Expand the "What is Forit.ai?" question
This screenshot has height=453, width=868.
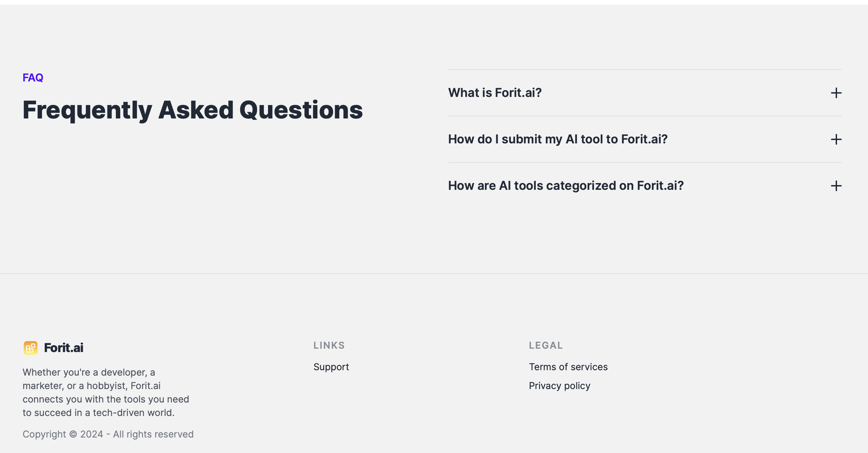(x=495, y=93)
